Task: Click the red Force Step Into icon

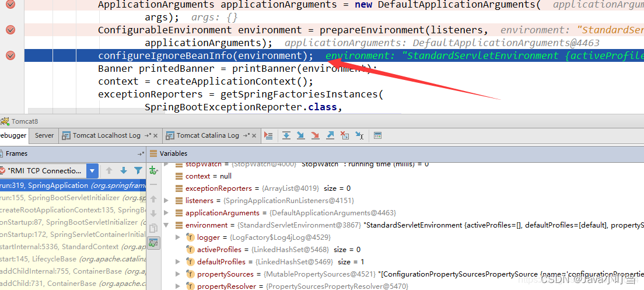Action: click(x=316, y=135)
